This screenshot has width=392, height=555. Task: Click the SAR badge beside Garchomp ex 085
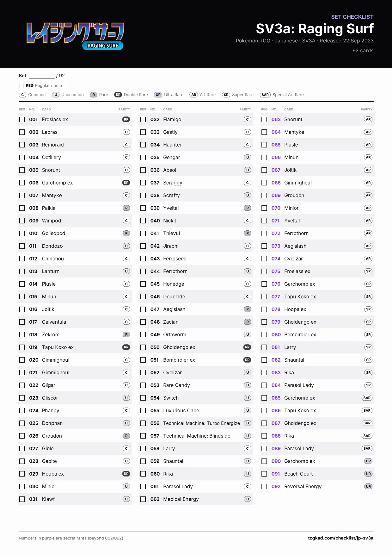(367, 398)
